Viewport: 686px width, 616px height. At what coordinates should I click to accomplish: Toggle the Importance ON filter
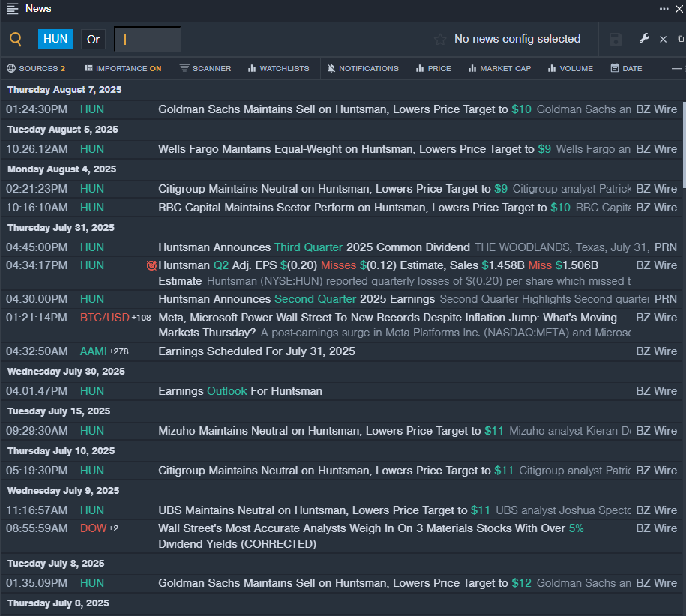[x=123, y=69]
